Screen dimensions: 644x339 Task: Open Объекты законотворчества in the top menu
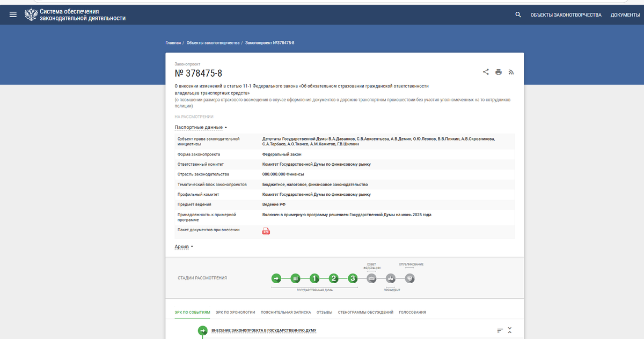tap(566, 14)
